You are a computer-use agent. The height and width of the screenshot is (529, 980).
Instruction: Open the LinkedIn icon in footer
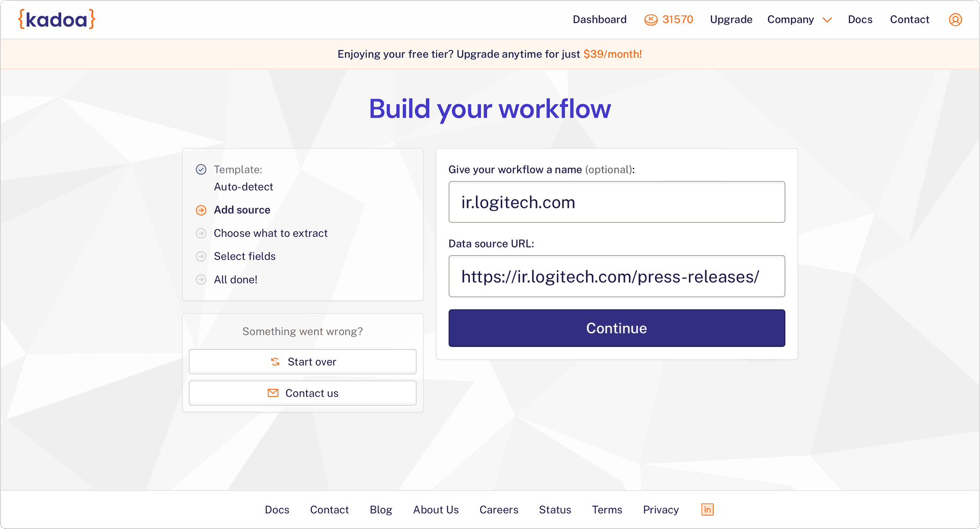point(707,510)
